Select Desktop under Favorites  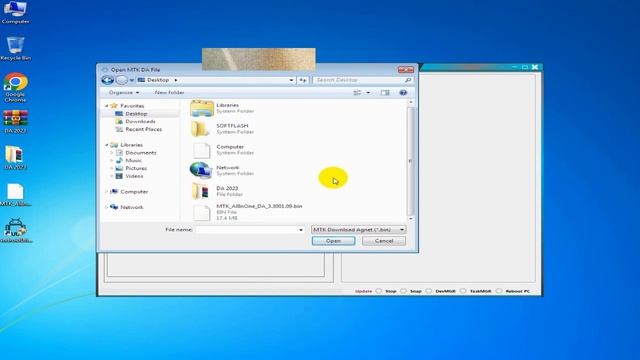point(131,114)
